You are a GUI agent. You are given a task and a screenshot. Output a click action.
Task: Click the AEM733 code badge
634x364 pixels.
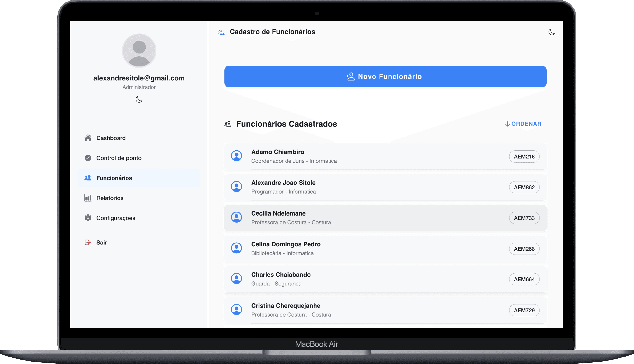pyautogui.click(x=524, y=218)
